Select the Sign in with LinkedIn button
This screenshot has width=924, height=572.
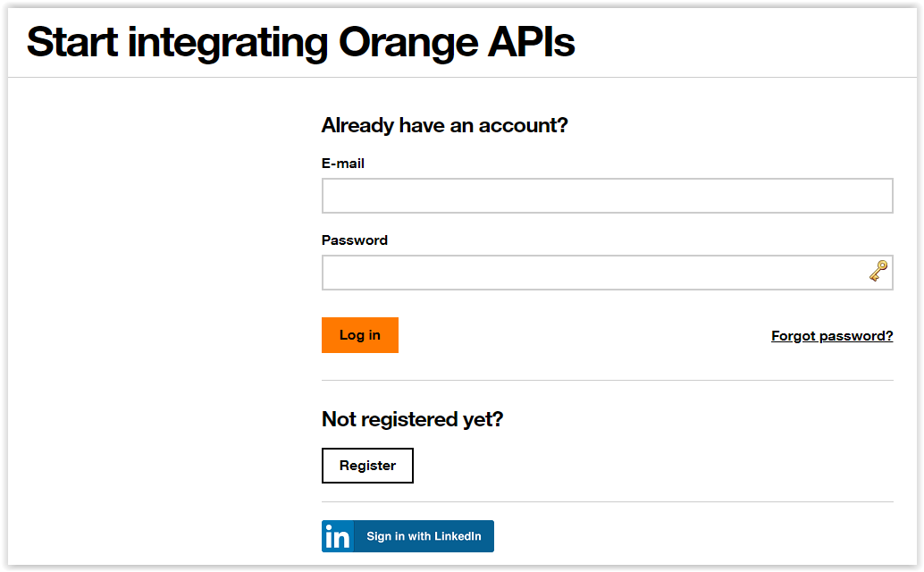[x=407, y=536]
